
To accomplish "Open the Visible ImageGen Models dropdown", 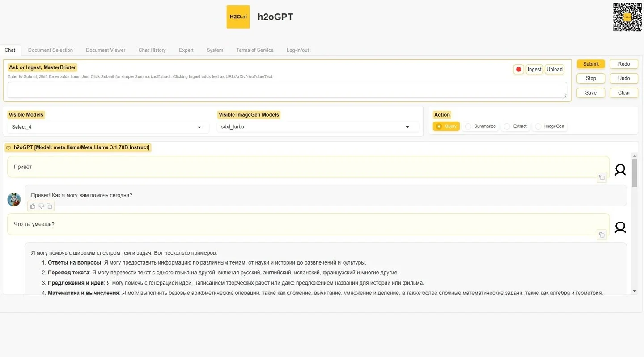I will coord(318,127).
